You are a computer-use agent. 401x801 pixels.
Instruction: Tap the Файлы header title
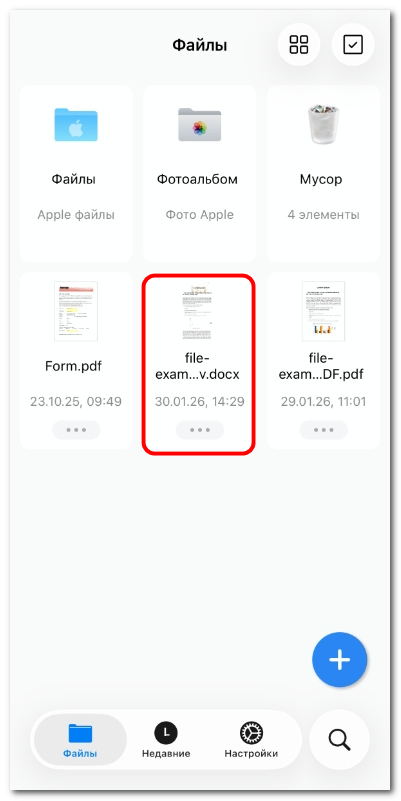(200, 45)
